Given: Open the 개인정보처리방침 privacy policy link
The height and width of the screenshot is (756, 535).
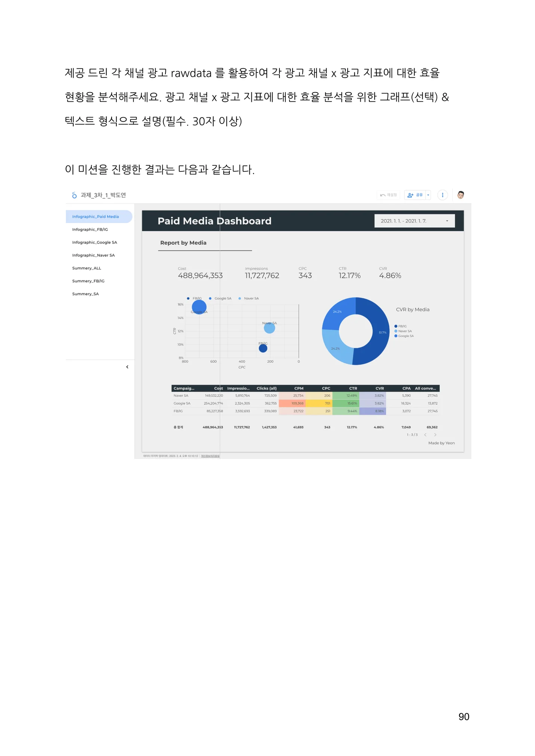Looking at the screenshot, I should (210, 456).
